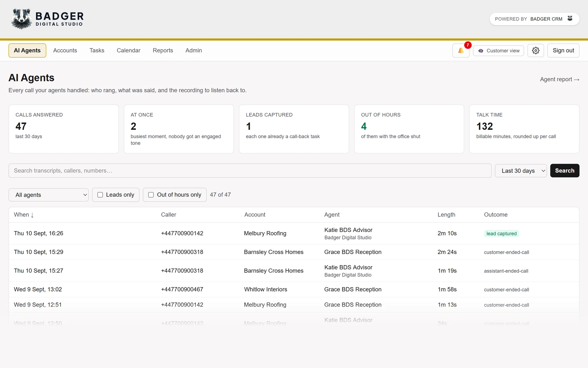Screen dimensions: 588x368
Task: Click the 2m 24s call length
Action: coord(447,252)
